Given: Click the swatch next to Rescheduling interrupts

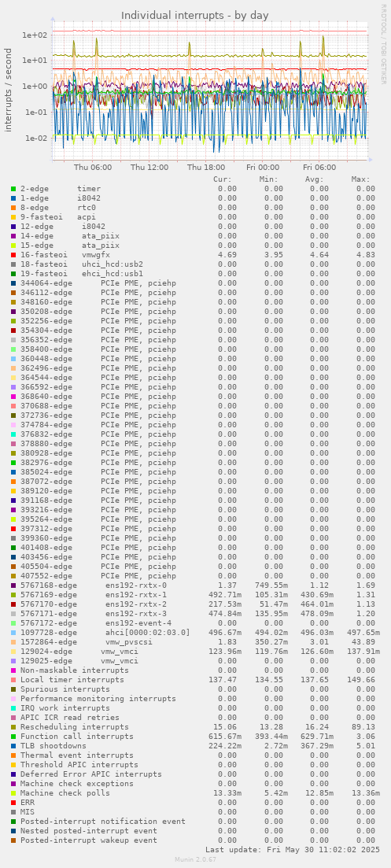Looking at the screenshot, I should click(13, 727).
